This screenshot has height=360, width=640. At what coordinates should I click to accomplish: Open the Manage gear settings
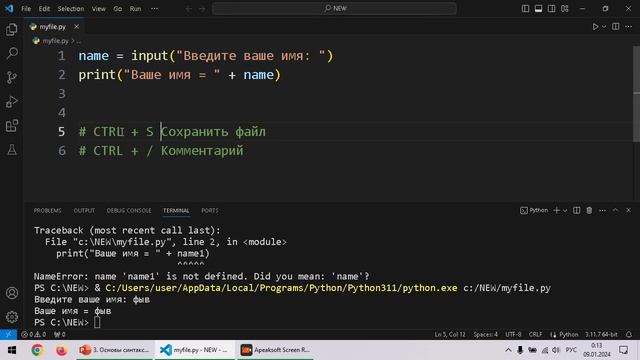(x=12, y=317)
